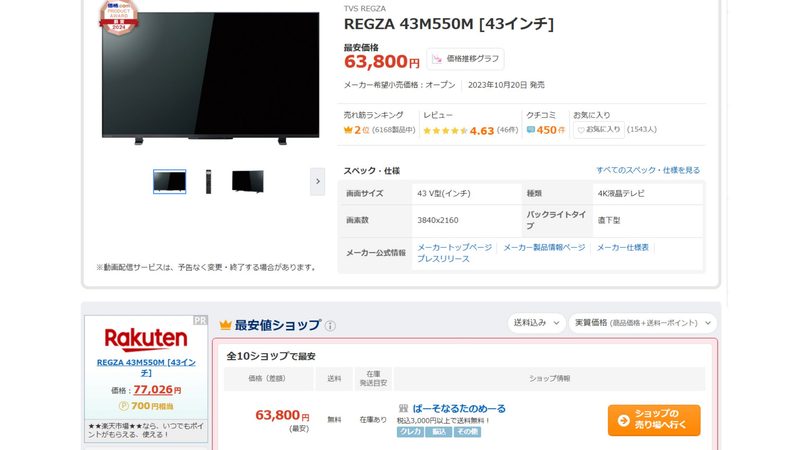800x450 pixels.
Task: Click the TVS REGZA maker name
Action: click(x=365, y=9)
